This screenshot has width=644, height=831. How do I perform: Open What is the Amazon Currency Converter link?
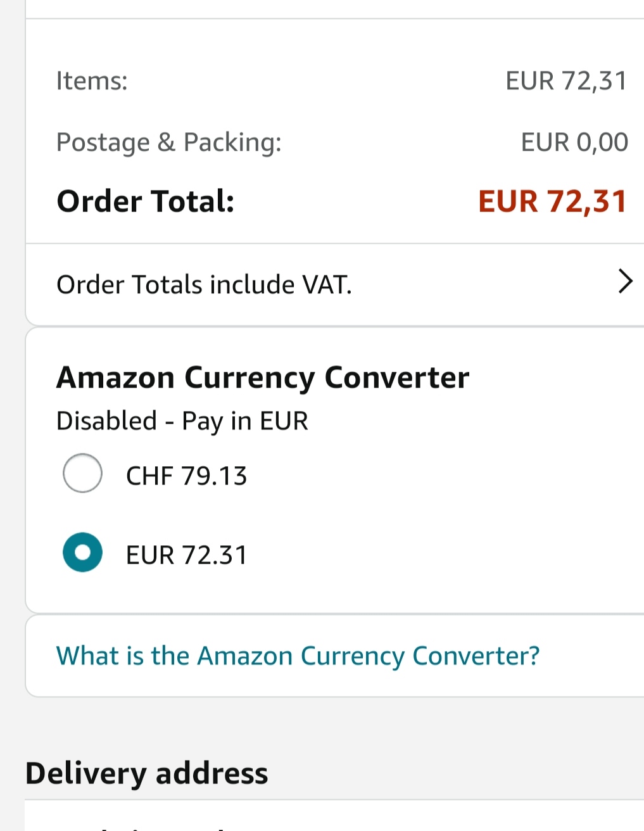tap(298, 656)
